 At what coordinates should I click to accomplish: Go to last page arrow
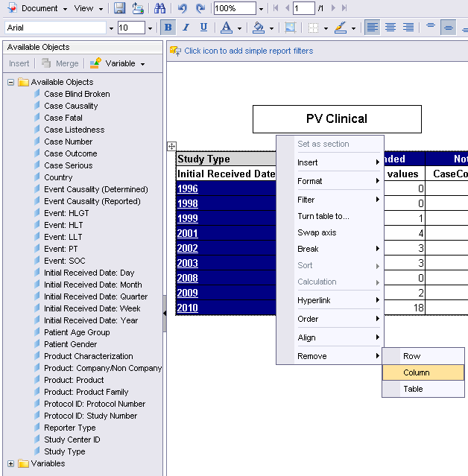(344, 8)
